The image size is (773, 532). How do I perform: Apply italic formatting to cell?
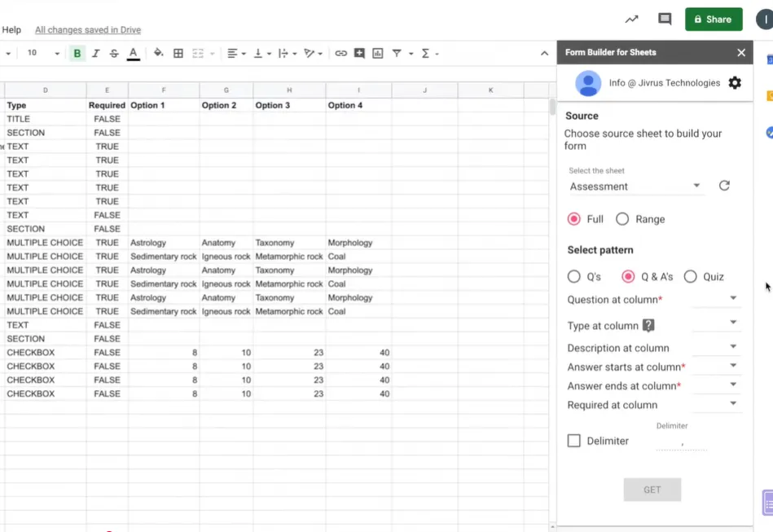[x=95, y=53]
